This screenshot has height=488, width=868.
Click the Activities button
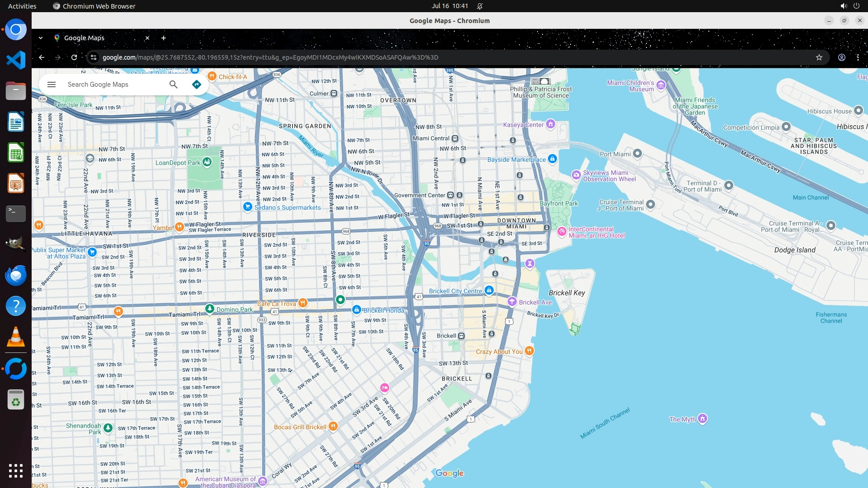tap(22, 6)
